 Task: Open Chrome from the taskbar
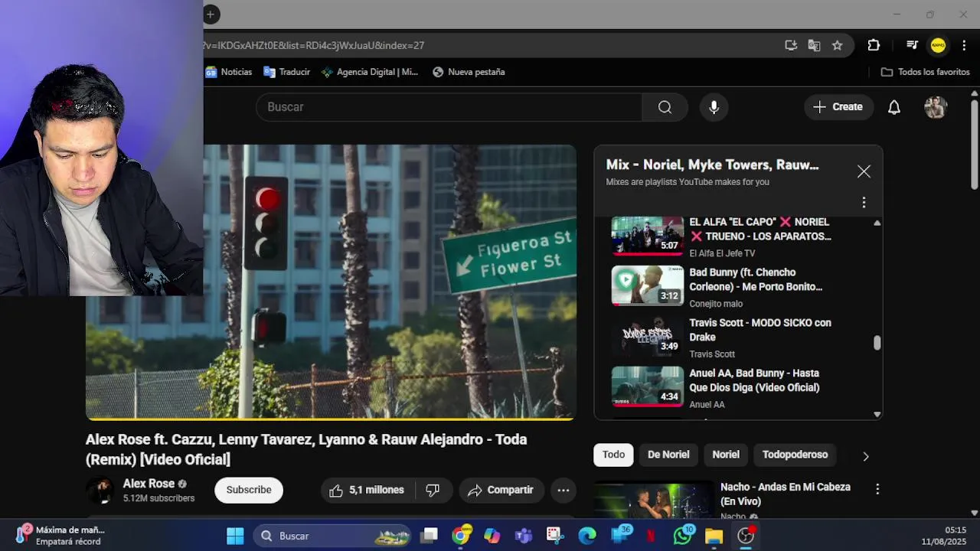point(460,536)
